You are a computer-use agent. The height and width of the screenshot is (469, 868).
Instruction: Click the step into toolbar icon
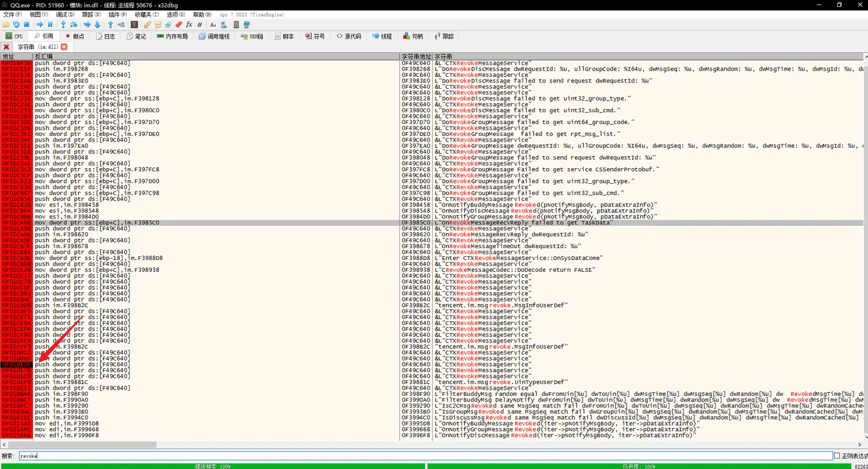tap(63, 25)
